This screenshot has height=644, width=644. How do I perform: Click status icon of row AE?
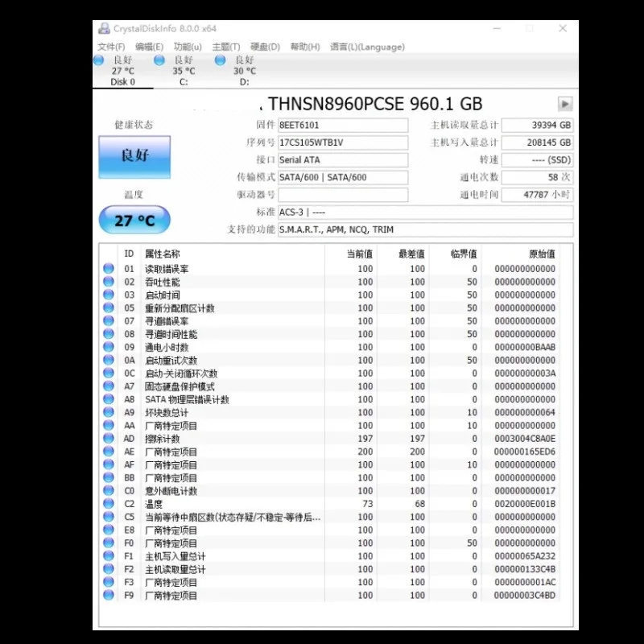(x=109, y=452)
